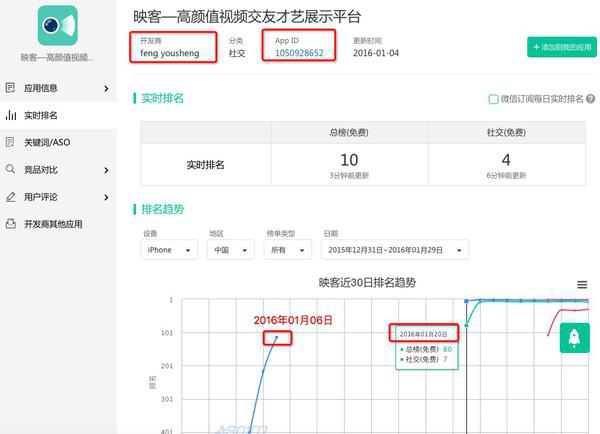Enable 微信订阅每日实时排名 checkbox
Image resolution: width=600 pixels, height=434 pixels.
(493, 99)
